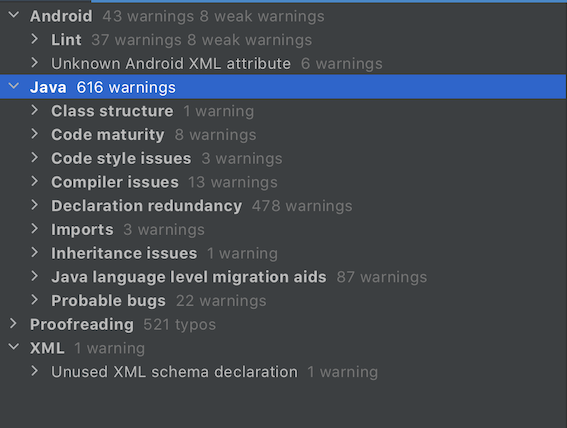Select the Compiler issues row
The height and width of the screenshot is (428, 567).
284,182
